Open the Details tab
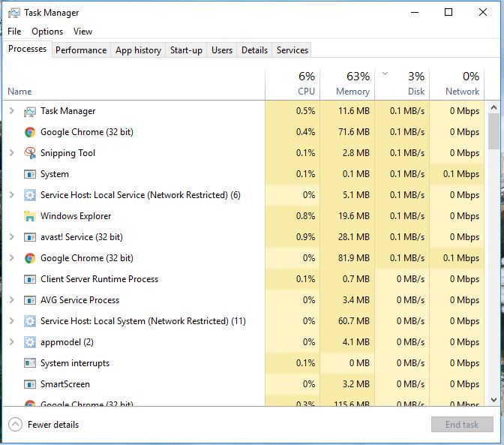This screenshot has height=445, width=504. (x=254, y=50)
